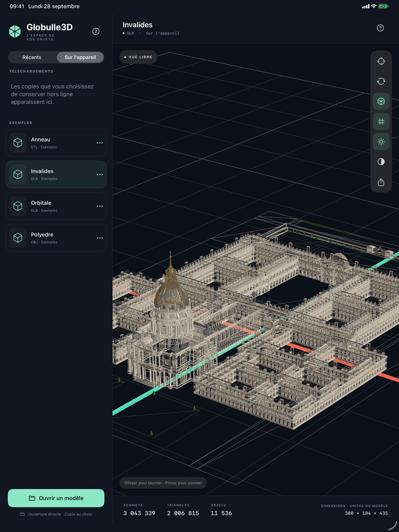Click the Globulle3D logo icon
Screen dimensions: 399x532
pyautogui.click(x=15, y=31)
